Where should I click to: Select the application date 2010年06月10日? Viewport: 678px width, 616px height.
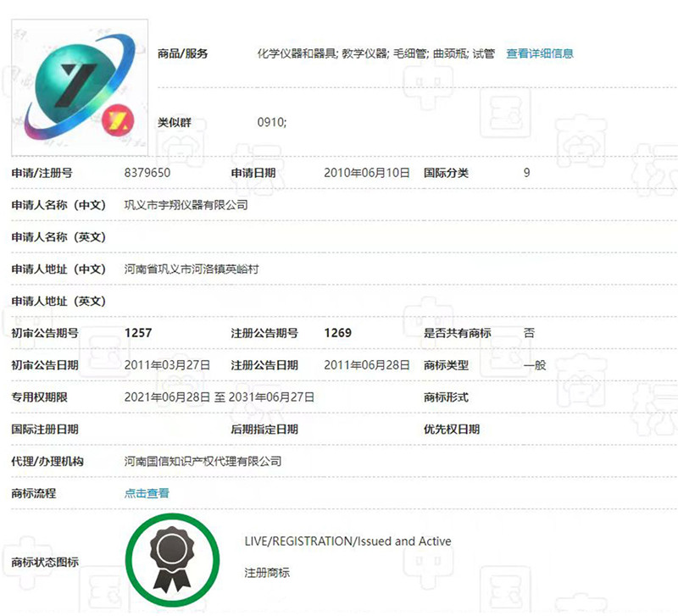pyautogui.click(x=367, y=173)
